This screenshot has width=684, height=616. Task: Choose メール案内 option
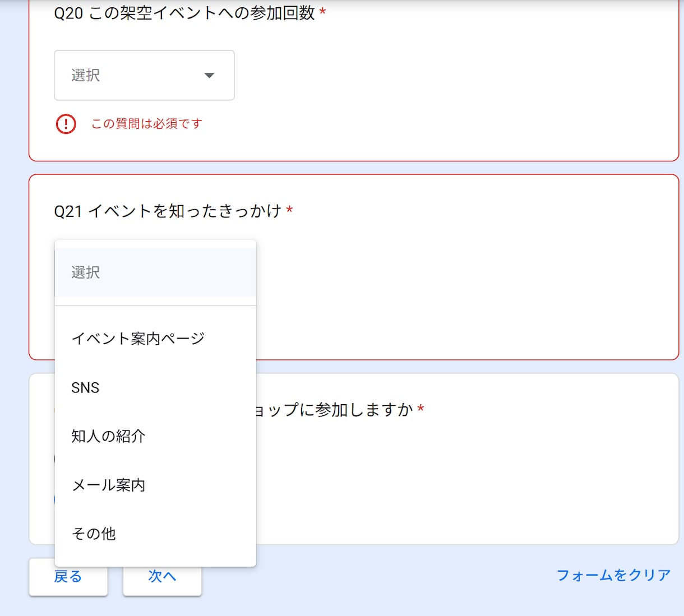155,485
